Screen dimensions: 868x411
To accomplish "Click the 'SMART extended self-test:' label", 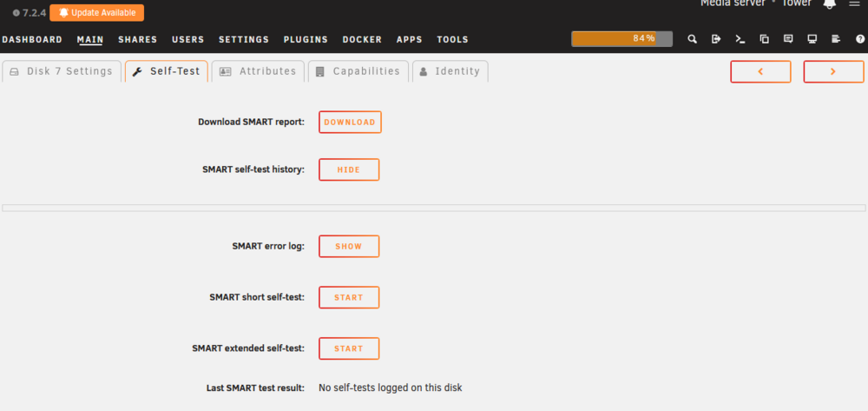I will (248, 348).
